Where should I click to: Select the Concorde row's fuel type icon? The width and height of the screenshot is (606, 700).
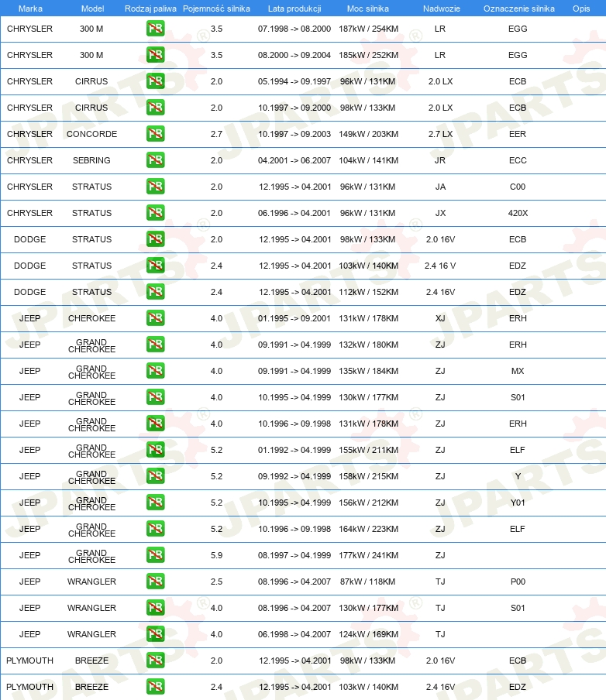(156, 134)
